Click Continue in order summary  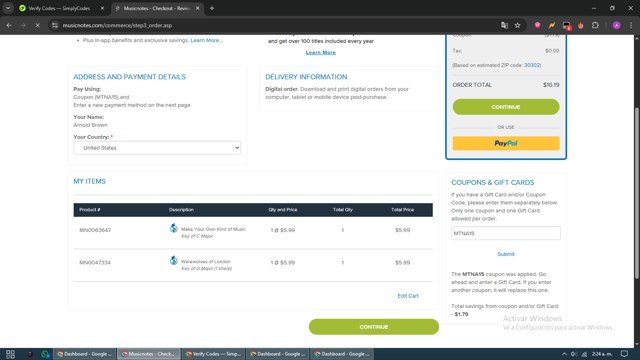pos(506,107)
